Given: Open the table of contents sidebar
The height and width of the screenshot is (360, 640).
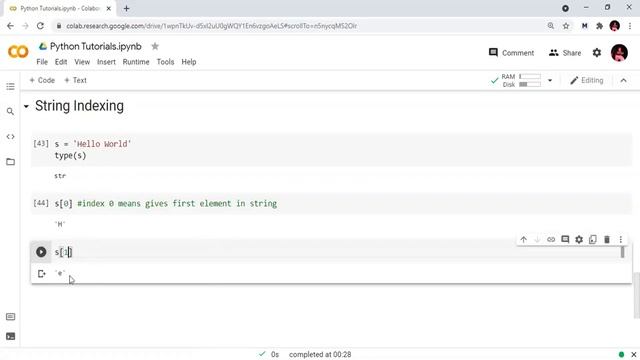Looking at the screenshot, I should coord(10,87).
